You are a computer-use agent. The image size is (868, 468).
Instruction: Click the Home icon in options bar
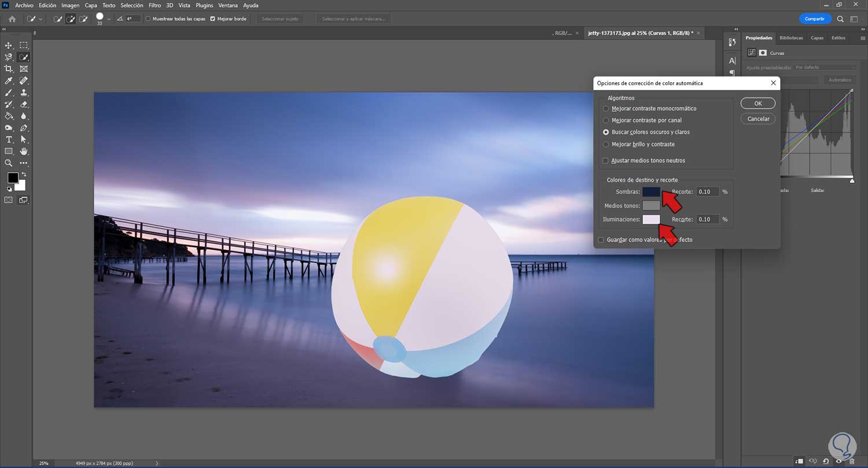[x=12, y=19]
